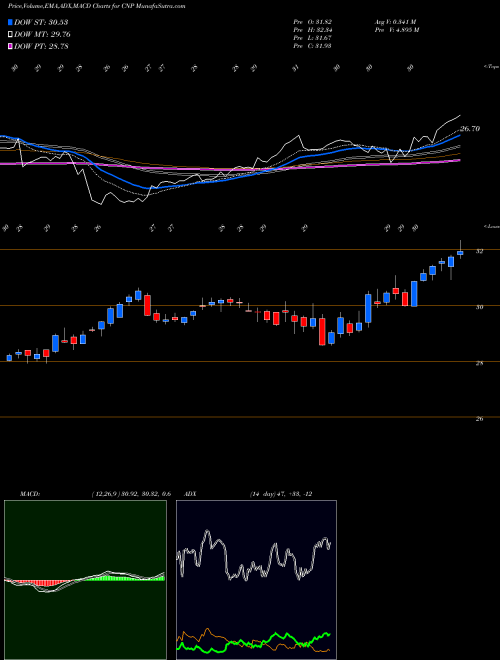
Task: Click the tall red candle below 30
Action: click(x=322, y=331)
